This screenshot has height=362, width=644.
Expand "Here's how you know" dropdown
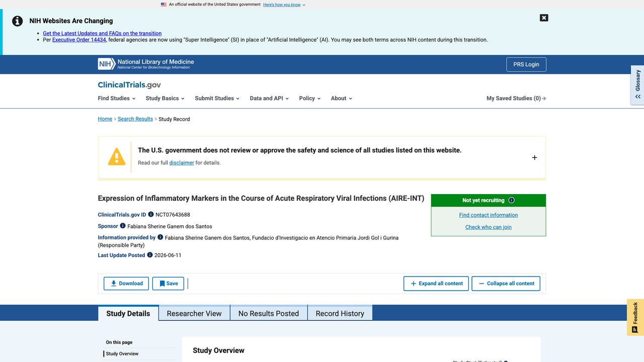[x=284, y=5]
